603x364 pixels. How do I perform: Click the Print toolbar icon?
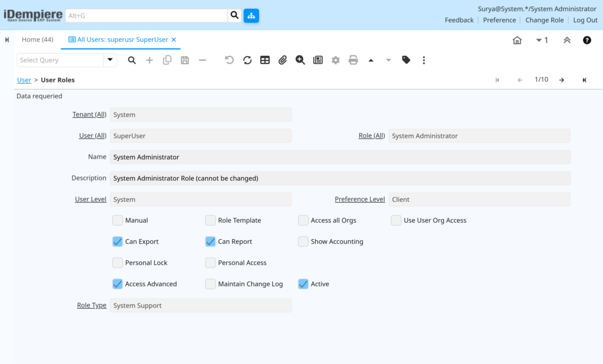point(353,60)
